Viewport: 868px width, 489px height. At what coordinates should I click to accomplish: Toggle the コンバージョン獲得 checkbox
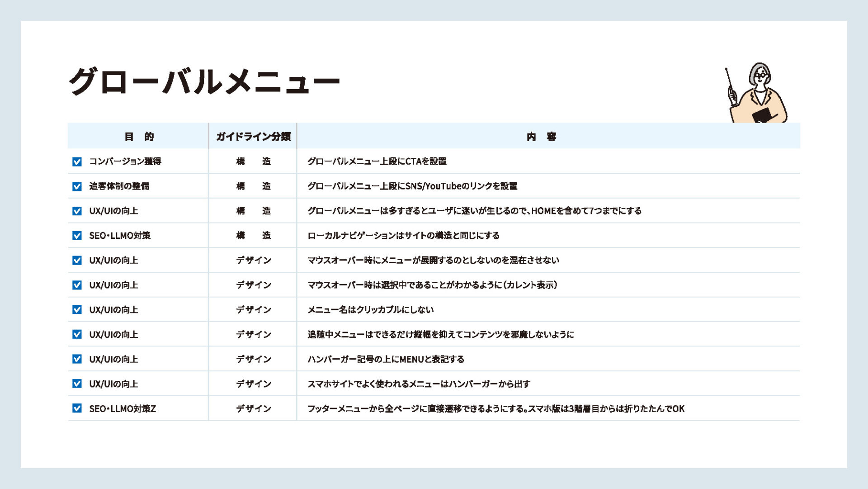[77, 161]
